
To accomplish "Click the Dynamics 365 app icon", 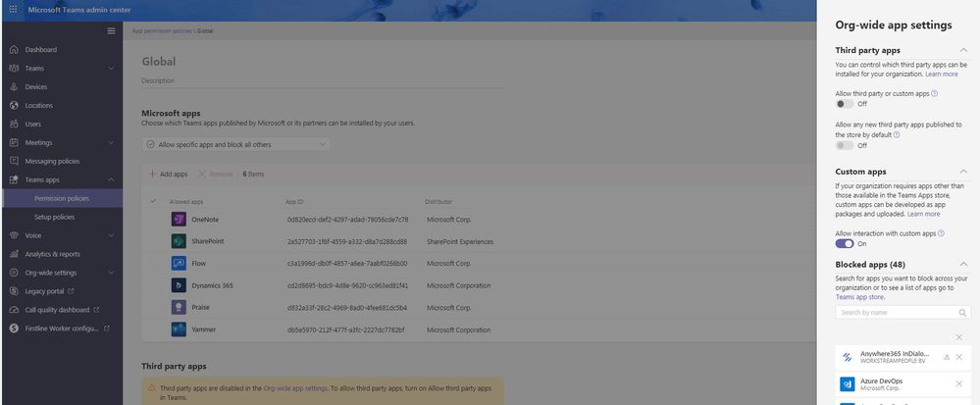I will (x=179, y=285).
